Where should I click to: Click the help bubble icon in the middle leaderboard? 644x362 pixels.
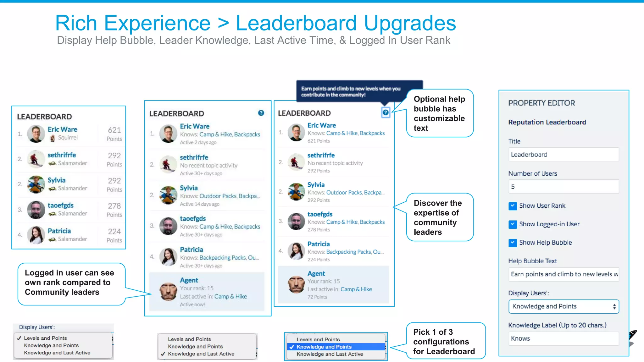pyautogui.click(x=261, y=113)
